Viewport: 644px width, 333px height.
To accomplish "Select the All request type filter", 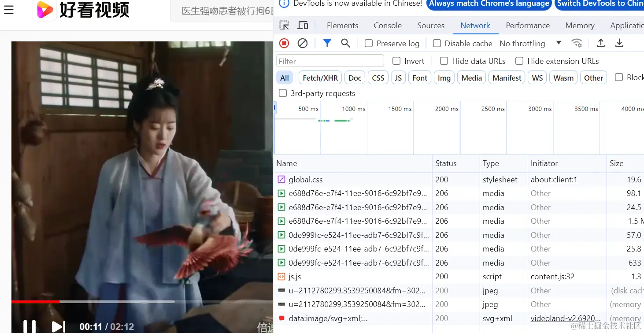I will (285, 78).
